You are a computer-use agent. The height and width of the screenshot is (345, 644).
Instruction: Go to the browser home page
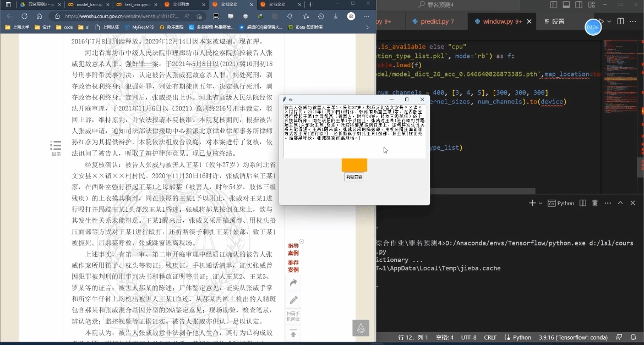click(39, 16)
